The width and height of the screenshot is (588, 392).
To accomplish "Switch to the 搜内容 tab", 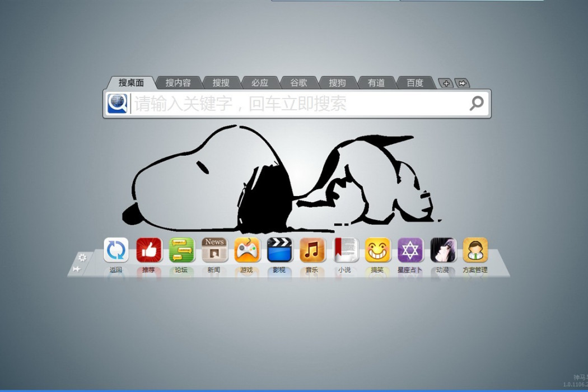I will click(x=178, y=83).
